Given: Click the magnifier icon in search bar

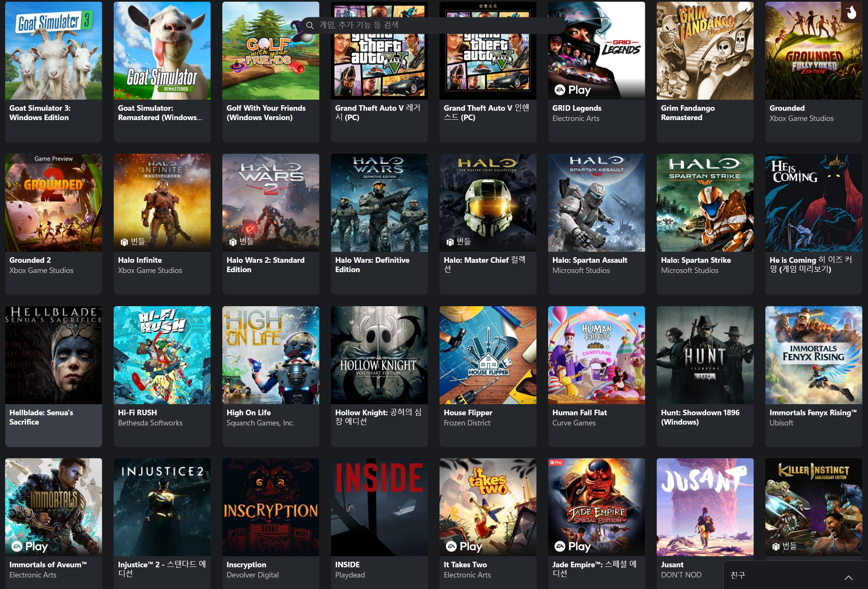Looking at the screenshot, I should 310,25.
